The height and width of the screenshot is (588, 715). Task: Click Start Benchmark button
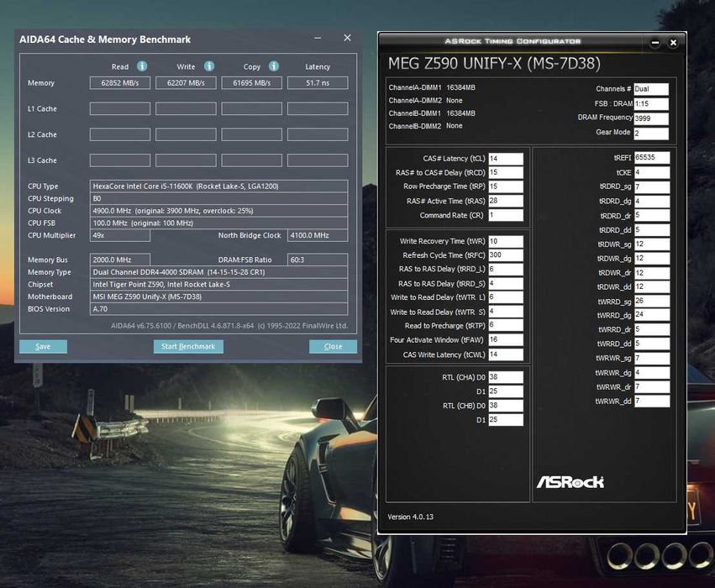(188, 346)
